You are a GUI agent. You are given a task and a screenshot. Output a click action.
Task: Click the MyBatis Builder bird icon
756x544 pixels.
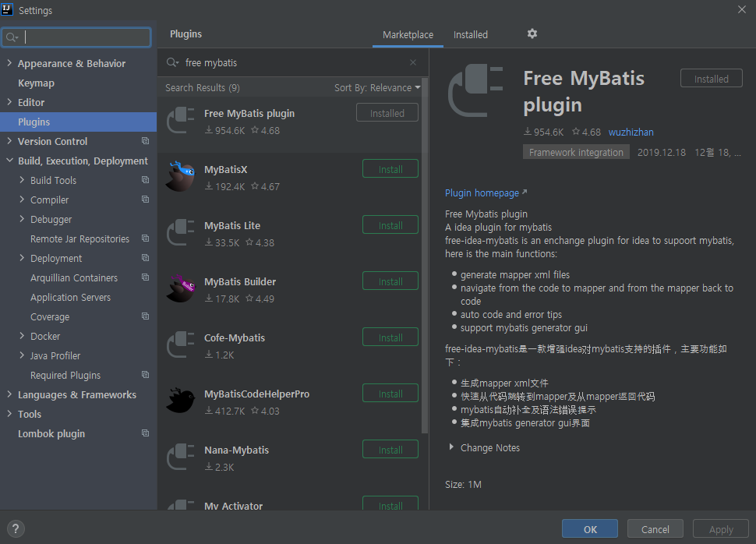point(180,288)
